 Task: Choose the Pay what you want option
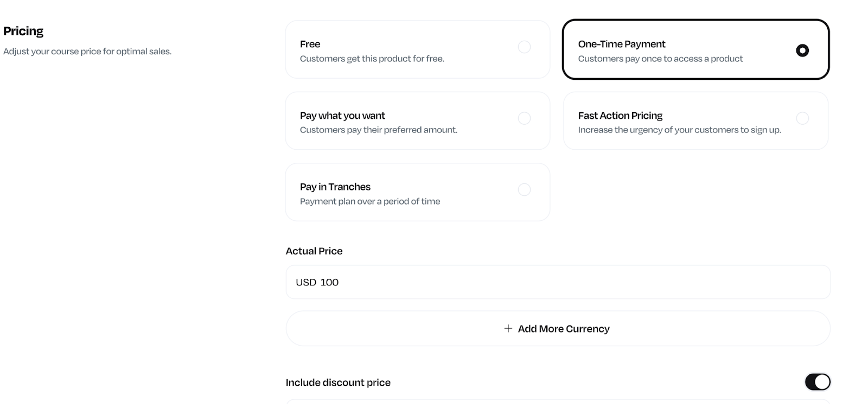pyautogui.click(x=524, y=118)
